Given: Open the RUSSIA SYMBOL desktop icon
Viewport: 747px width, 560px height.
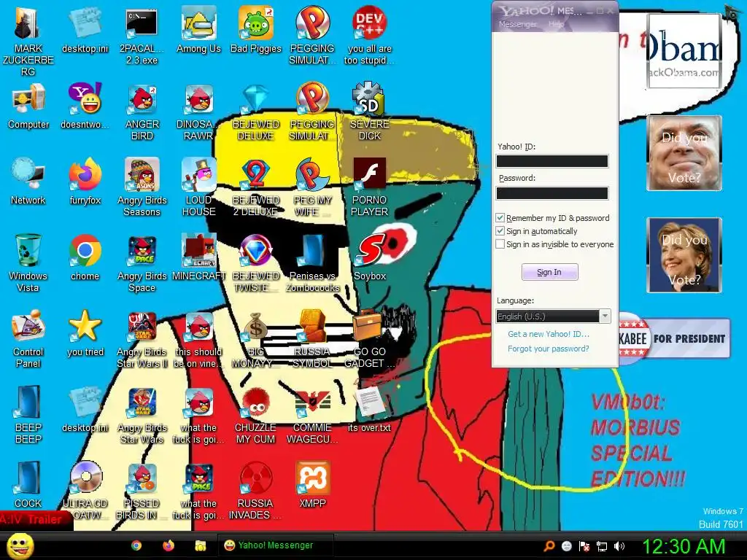Looking at the screenshot, I should click(x=312, y=338).
